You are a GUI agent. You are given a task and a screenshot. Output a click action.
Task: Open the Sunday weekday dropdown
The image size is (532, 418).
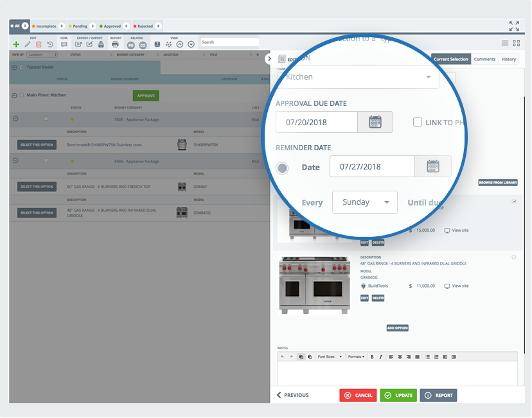point(364,202)
